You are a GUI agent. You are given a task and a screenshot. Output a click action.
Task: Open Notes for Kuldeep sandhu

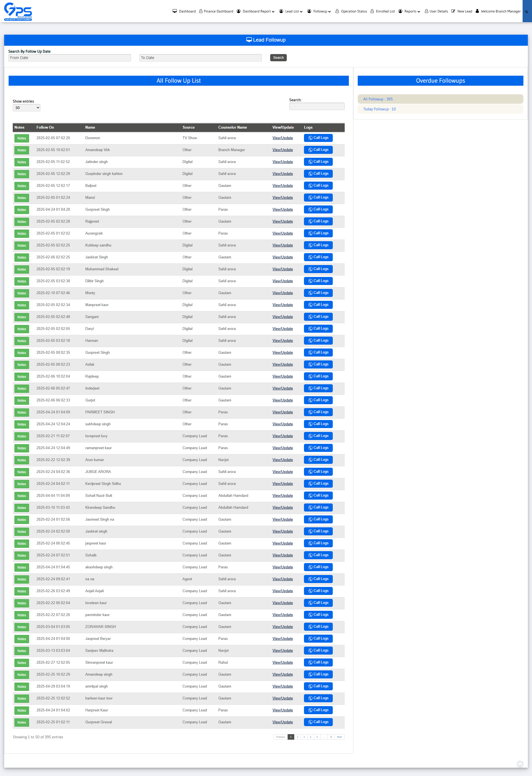coord(22,245)
